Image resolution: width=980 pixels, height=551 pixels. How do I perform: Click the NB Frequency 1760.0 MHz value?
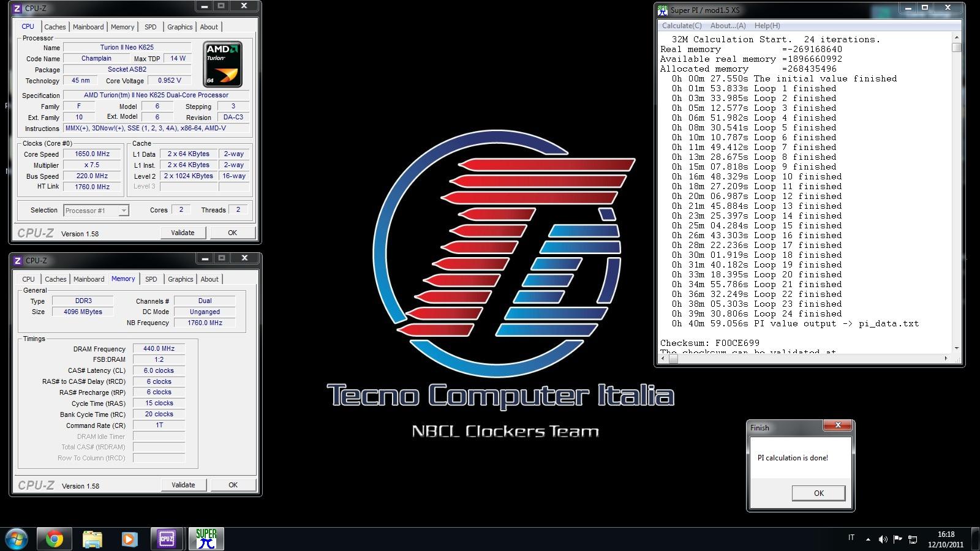[x=205, y=323]
